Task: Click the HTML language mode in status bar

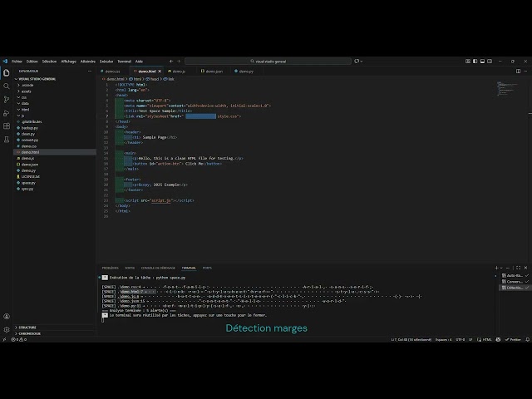Action: pos(487,339)
